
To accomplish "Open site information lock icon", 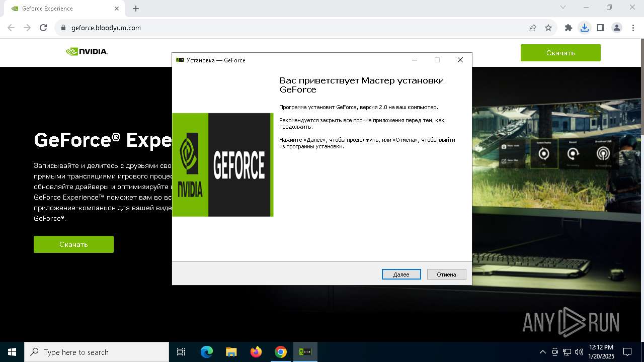I will 63,28.
